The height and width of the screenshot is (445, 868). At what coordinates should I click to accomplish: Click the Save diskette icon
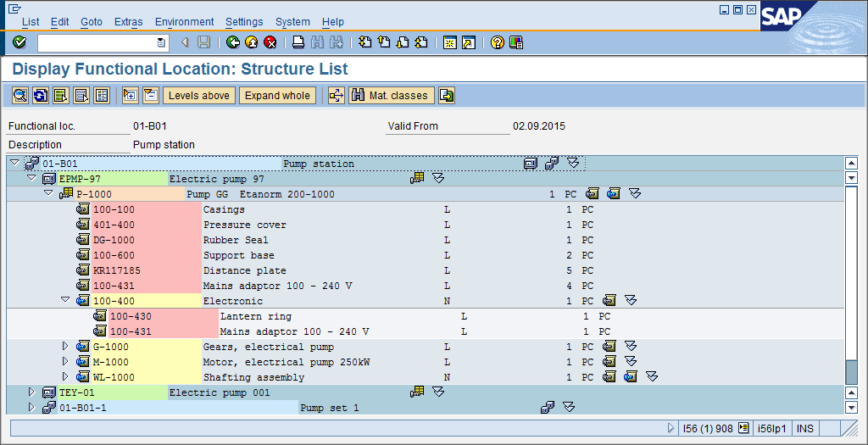[203, 42]
